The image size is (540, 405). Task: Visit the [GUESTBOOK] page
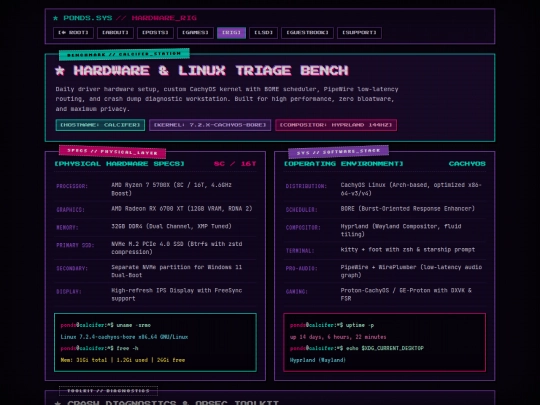pyautogui.click(x=307, y=33)
